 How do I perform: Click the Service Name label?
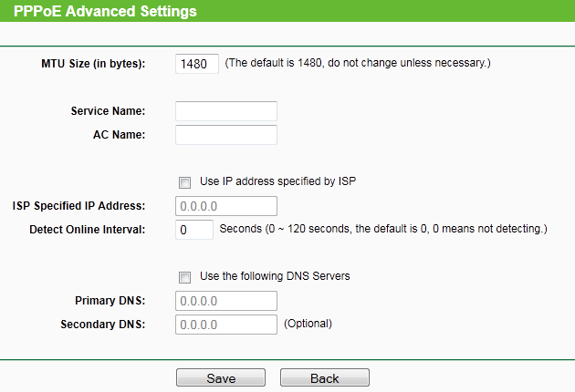pos(108,111)
